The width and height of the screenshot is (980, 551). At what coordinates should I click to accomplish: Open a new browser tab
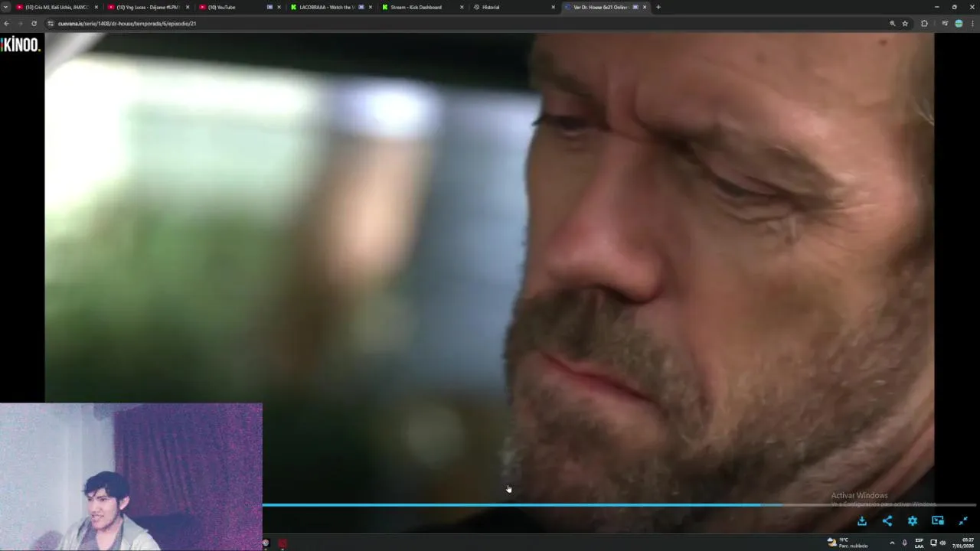658,7
